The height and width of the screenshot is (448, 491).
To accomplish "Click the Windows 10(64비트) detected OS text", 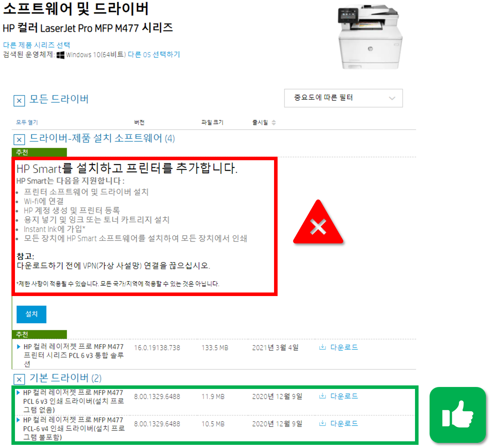I will [96, 54].
